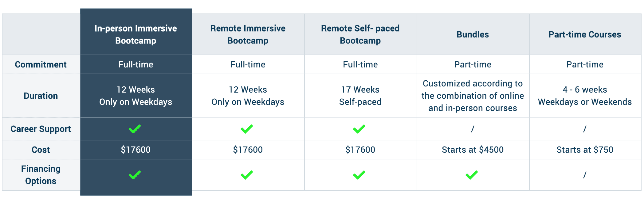The width and height of the screenshot is (644, 206).
Task: Click the Commitment row label
Action: point(41,64)
